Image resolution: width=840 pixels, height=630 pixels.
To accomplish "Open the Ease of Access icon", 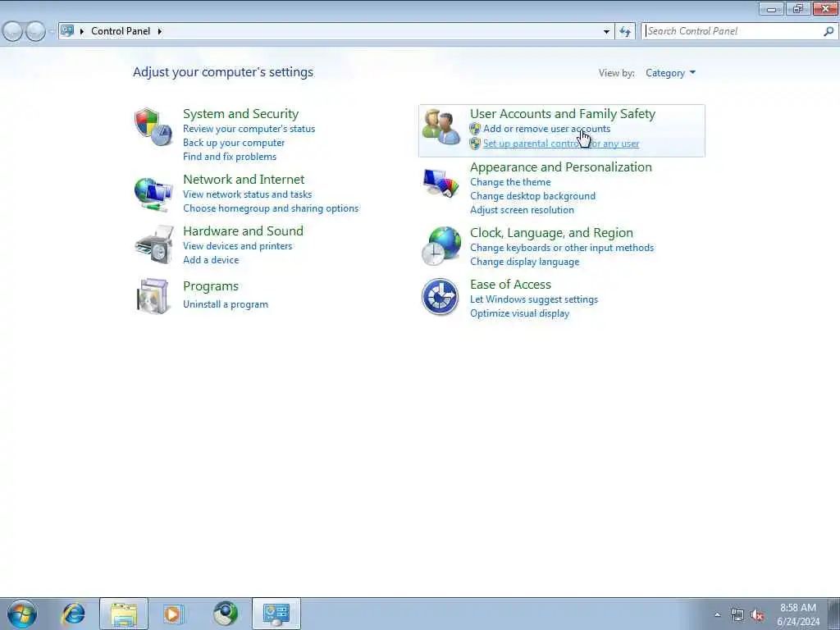I will pyautogui.click(x=440, y=297).
